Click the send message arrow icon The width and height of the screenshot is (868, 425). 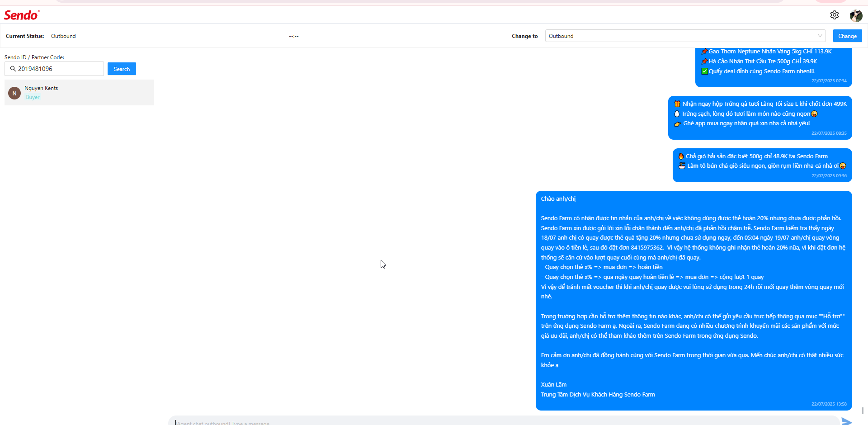847,421
